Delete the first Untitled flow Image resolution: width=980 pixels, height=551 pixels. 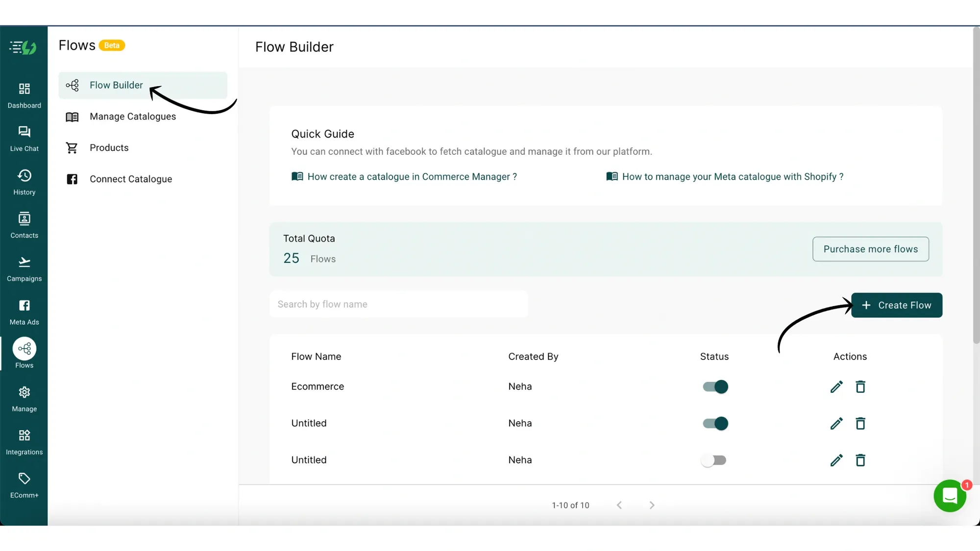tap(860, 423)
